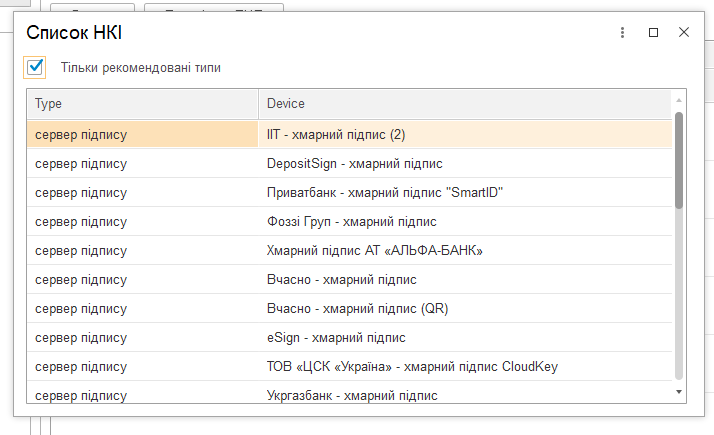Select Укргазбанк - хмарний підпис row
The height and width of the screenshot is (435, 714).
349,393
